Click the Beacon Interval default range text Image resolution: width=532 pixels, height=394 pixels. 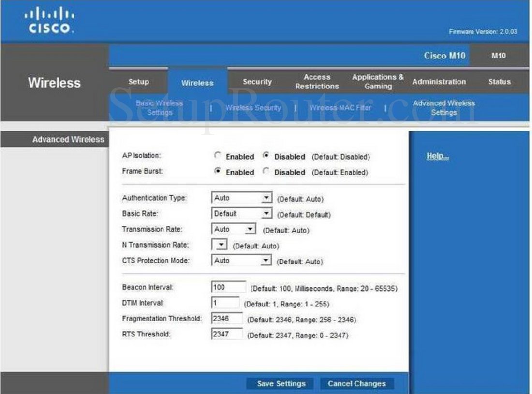point(324,289)
